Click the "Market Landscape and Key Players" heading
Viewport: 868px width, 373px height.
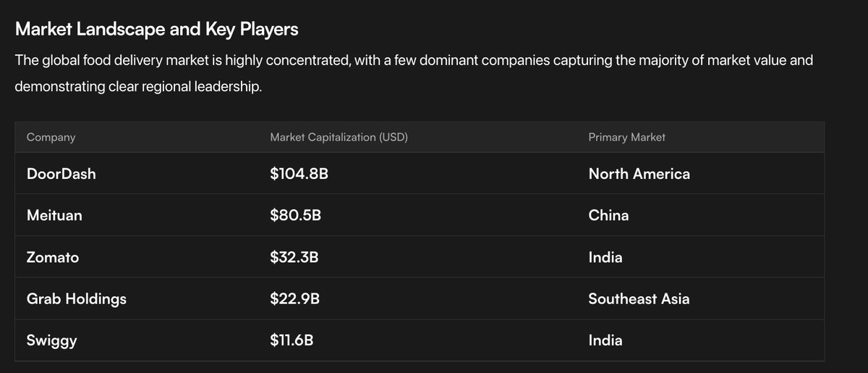[x=157, y=30]
